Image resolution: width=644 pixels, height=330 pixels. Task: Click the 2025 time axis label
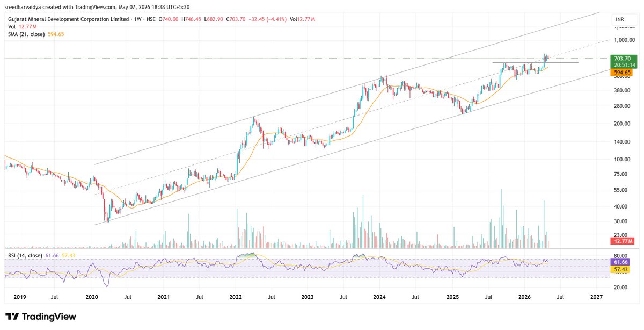pos(452,297)
